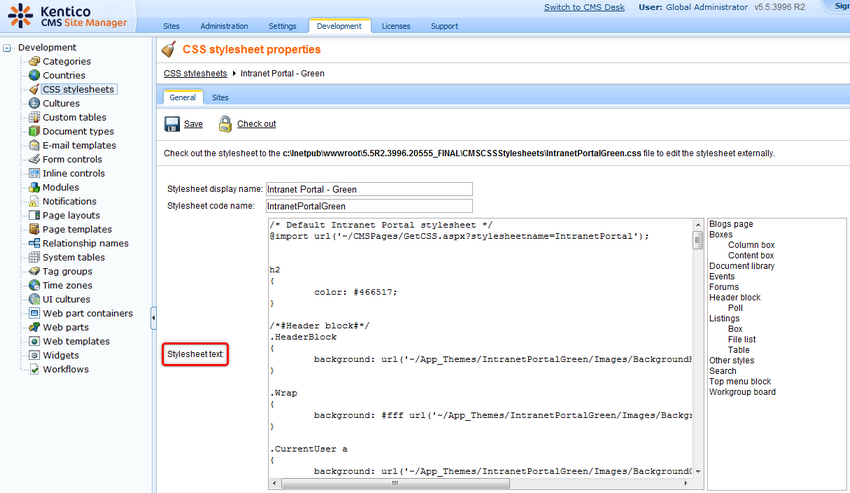This screenshot has width=850, height=493.
Task: Open the Sites top menu
Action: 171,26
